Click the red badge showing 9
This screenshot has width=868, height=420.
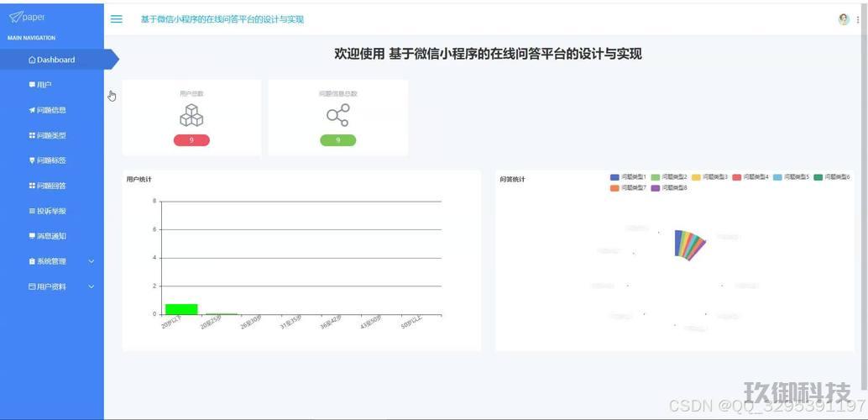click(191, 140)
